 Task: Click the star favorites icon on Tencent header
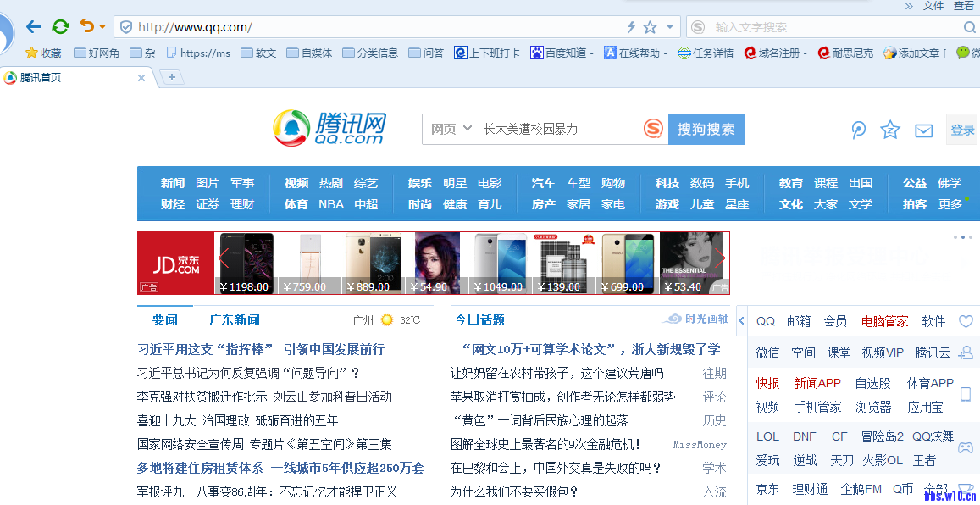[x=889, y=130]
